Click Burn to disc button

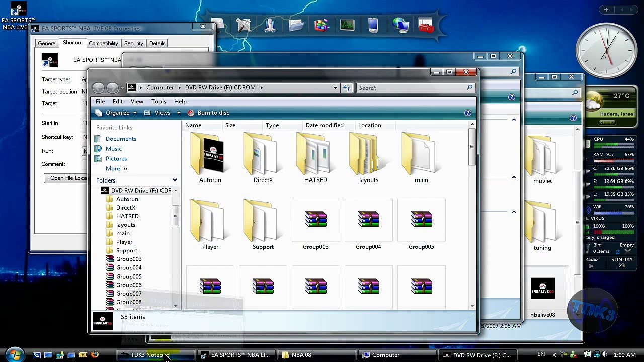[x=208, y=113]
